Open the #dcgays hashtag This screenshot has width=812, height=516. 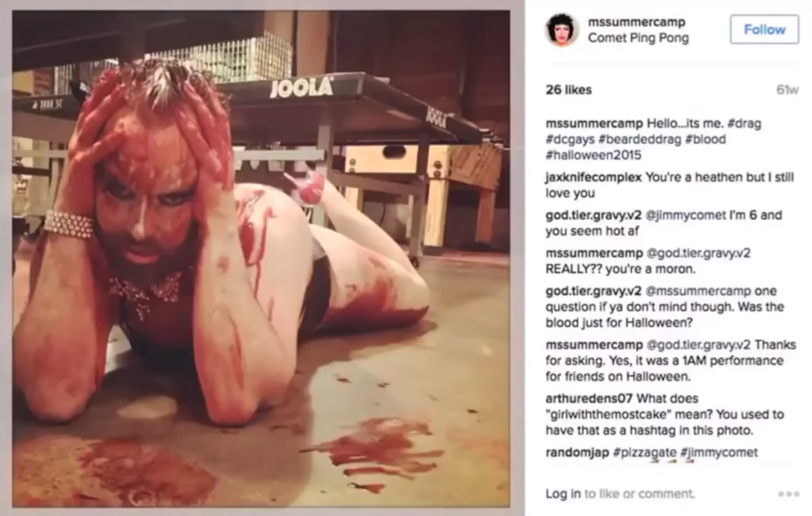pyautogui.click(x=570, y=140)
